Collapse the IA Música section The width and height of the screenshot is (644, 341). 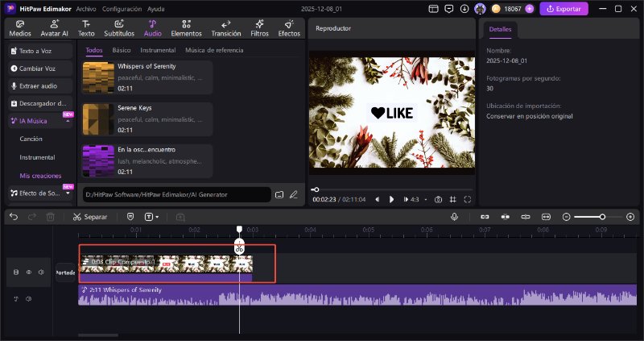(69, 121)
